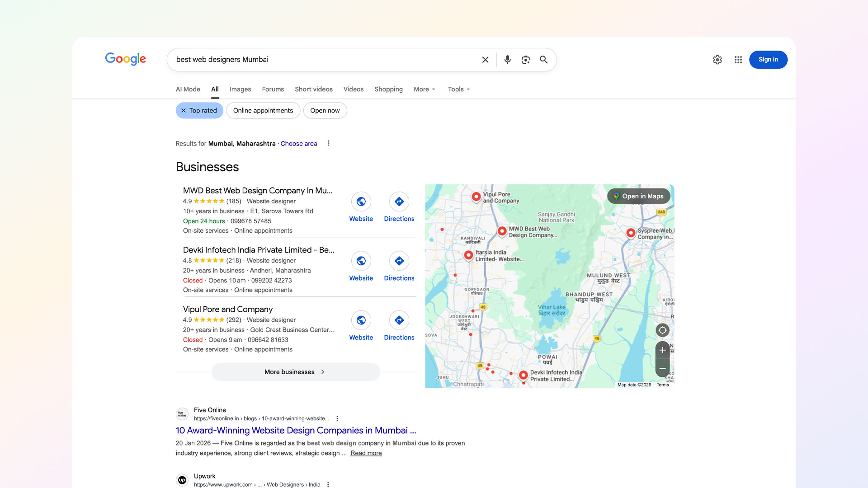The height and width of the screenshot is (488, 868).
Task: Remove the Top rated filter
Action: [184, 110]
